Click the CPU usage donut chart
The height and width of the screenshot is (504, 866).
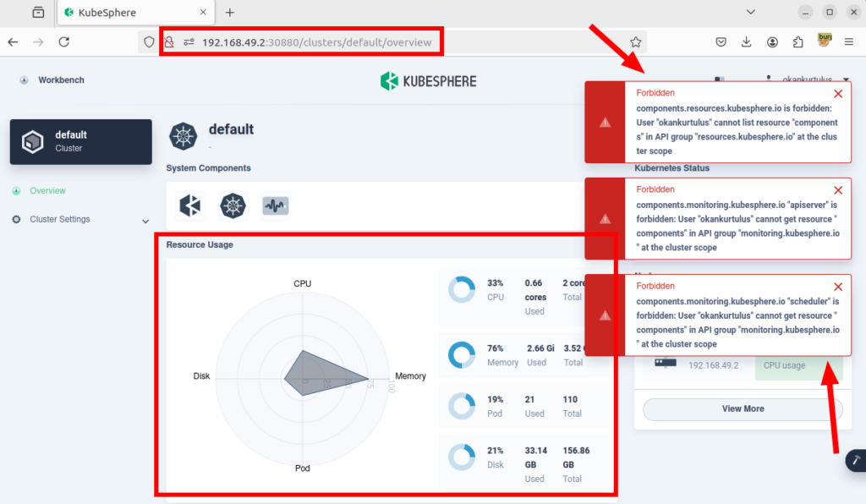[x=462, y=290]
